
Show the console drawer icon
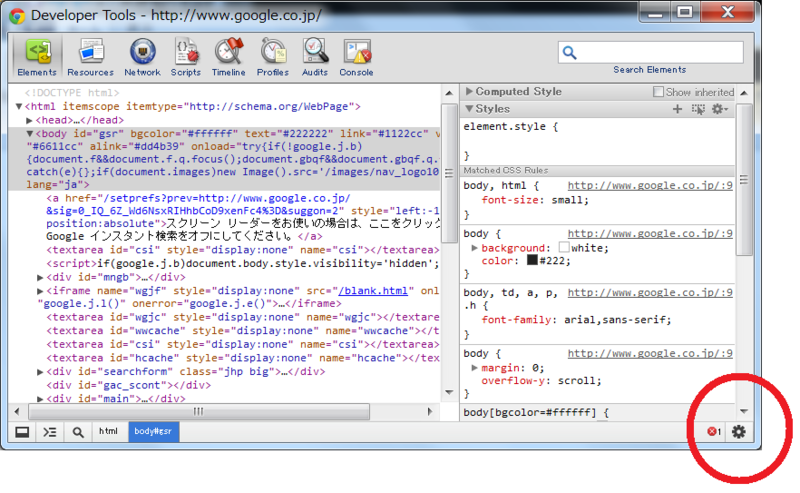tap(49, 433)
